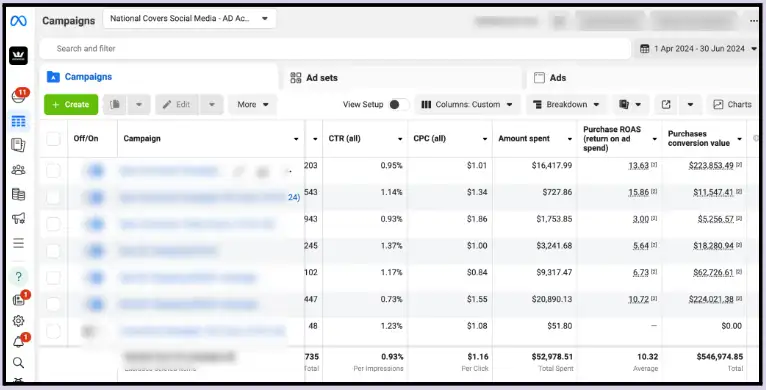Open the ad account selector dropdown

click(190, 19)
